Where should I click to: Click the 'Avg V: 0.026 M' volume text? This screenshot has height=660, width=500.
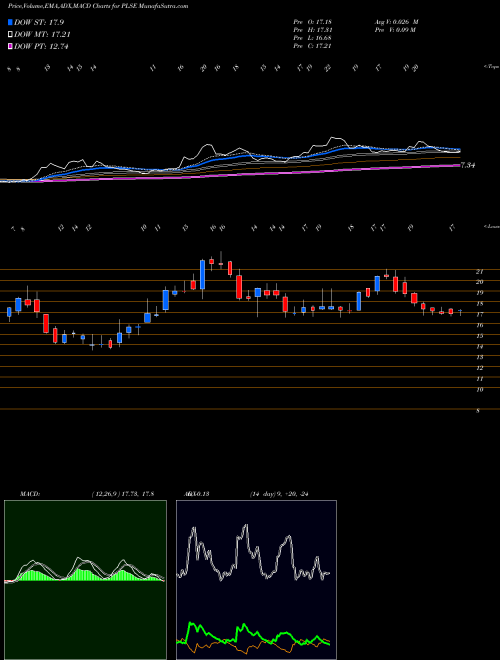coord(396,22)
